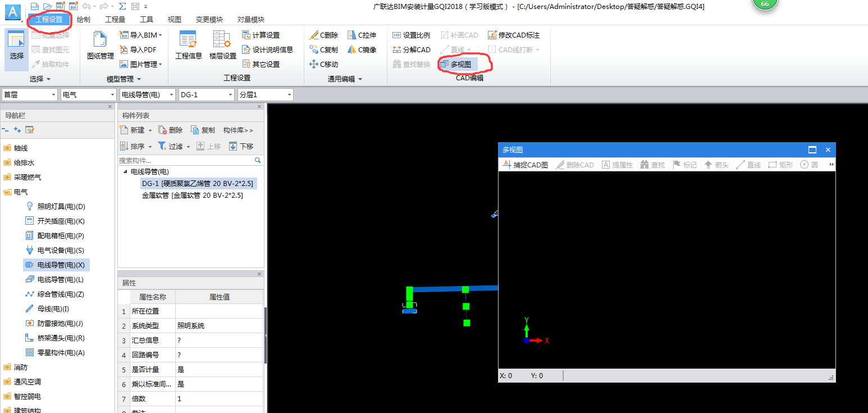
Task: Open 计算设置 calculation settings
Action: pos(261,35)
